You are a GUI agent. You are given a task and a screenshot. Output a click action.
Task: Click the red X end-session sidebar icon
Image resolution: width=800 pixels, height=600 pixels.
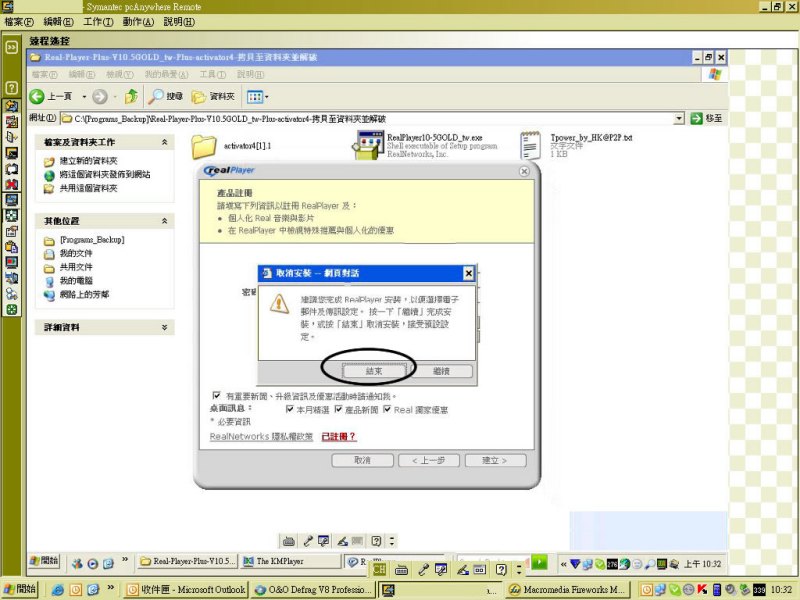[x=12, y=184]
